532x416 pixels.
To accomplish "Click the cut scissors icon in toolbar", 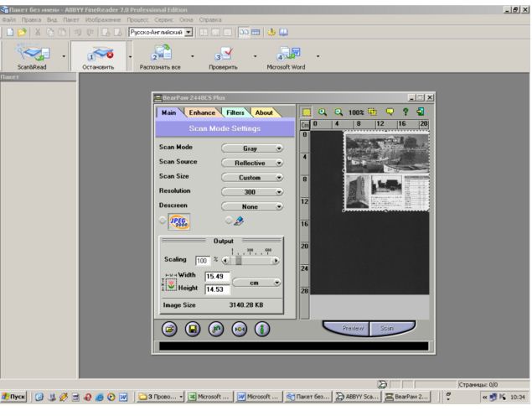I will (38, 32).
